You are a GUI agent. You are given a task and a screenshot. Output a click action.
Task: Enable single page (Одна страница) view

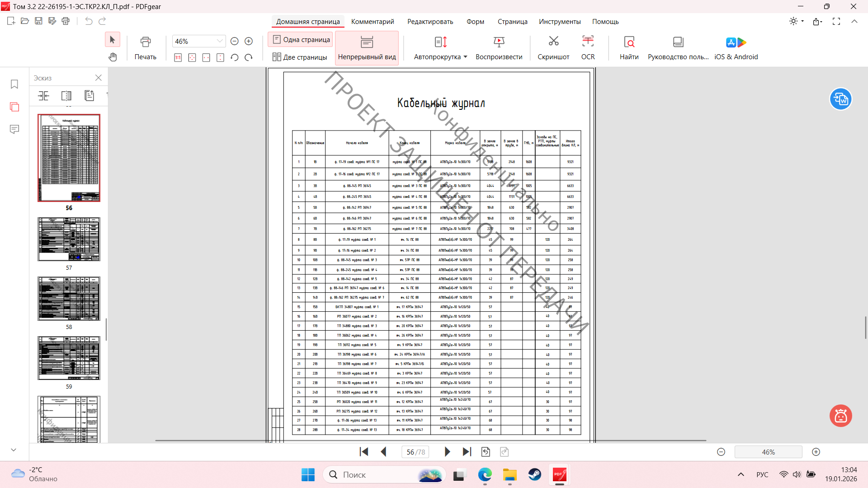point(301,40)
